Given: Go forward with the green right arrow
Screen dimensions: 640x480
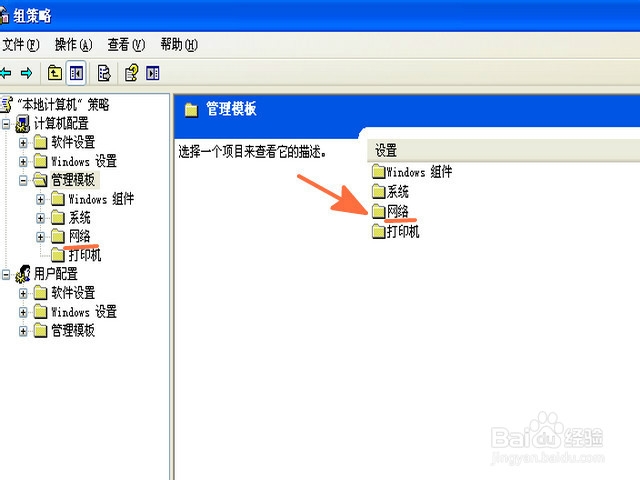Looking at the screenshot, I should 27,73.
